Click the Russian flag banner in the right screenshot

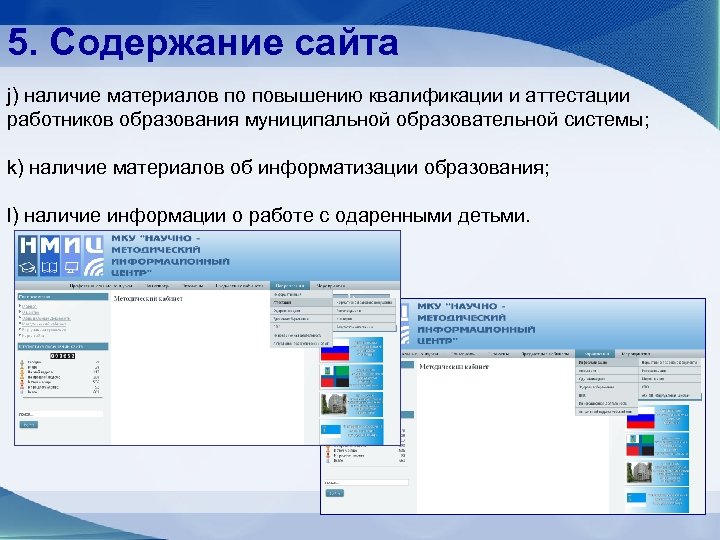(658, 417)
